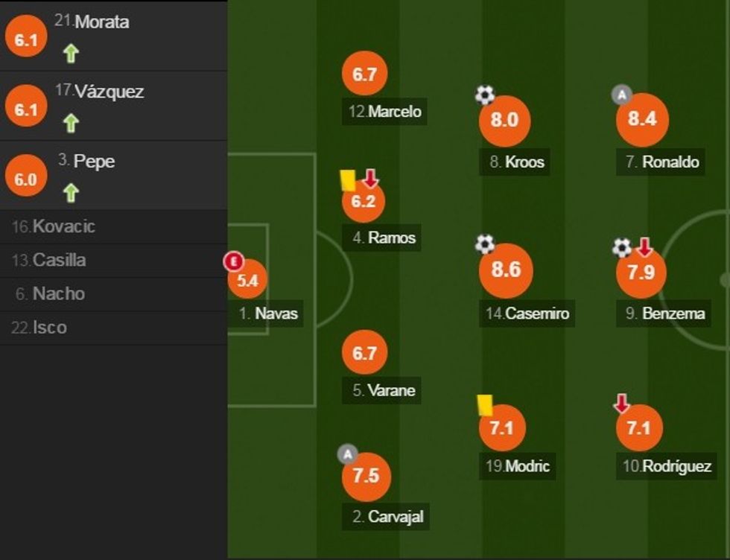Click Marcelo's 6.7 rating bubble
This screenshot has height=560, width=730.
pyautogui.click(x=365, y=74)
